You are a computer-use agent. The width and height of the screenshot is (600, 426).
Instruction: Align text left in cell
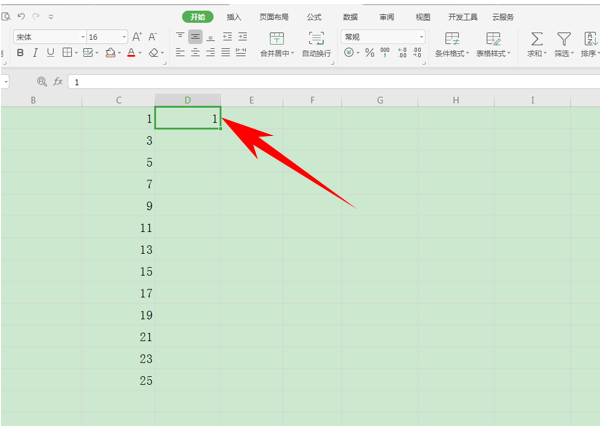pyautogui.click(x=180, y=52)
